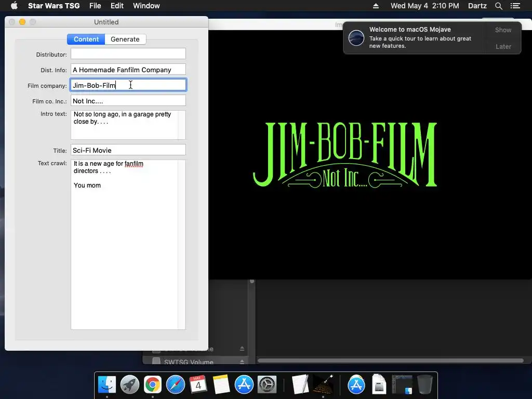Open the disk image file icon in Dock
532x399 pixels.
point(379,384)
